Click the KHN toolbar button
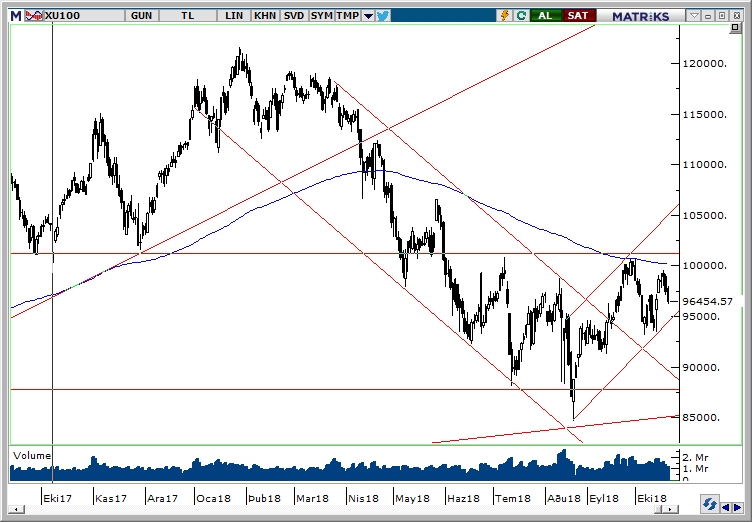This screenshot has width=752, height=522. pyautogui.click(x=265, y=16)
